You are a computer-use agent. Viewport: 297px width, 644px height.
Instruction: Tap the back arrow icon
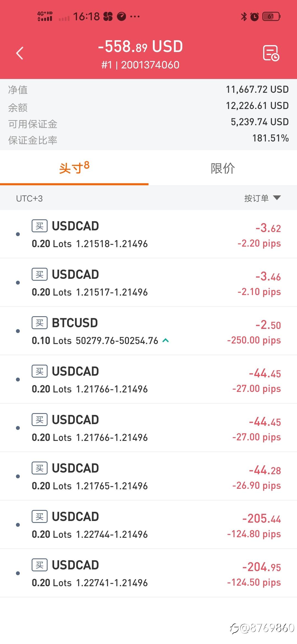point(20,53)
